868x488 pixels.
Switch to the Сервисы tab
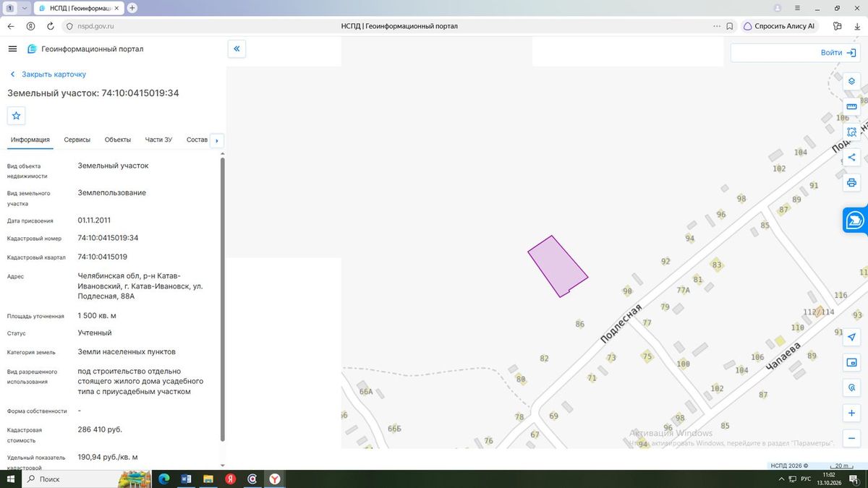(77, 140)
